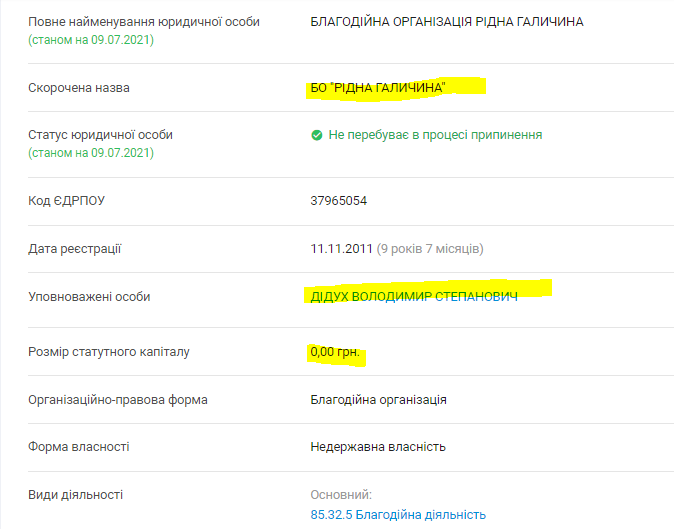Click full name БЛАГОДІЙНА ОРГАНІЗАЦІЯ РІДНА ГАЛИЧИНА
674x529 pixels.
coord(447,21)
